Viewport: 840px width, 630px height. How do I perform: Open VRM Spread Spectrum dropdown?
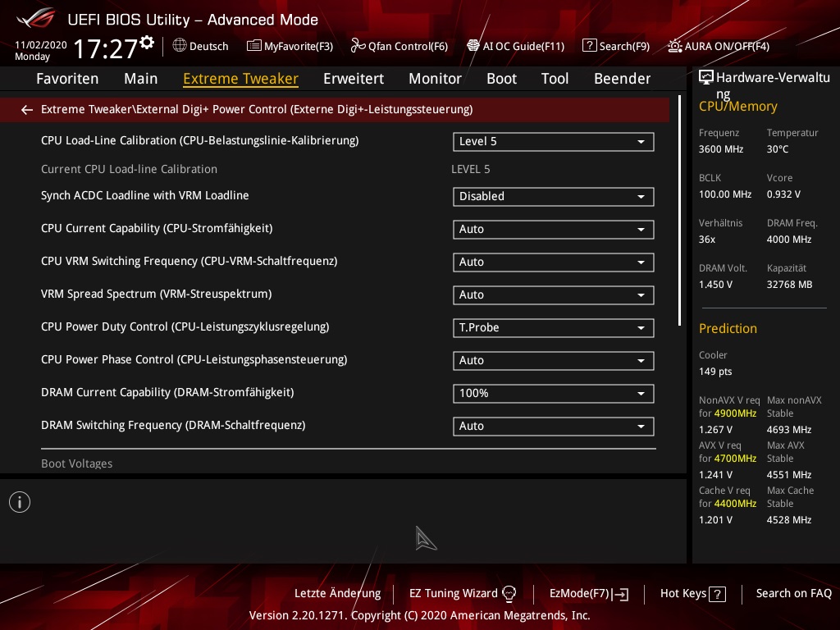(554, 295)
